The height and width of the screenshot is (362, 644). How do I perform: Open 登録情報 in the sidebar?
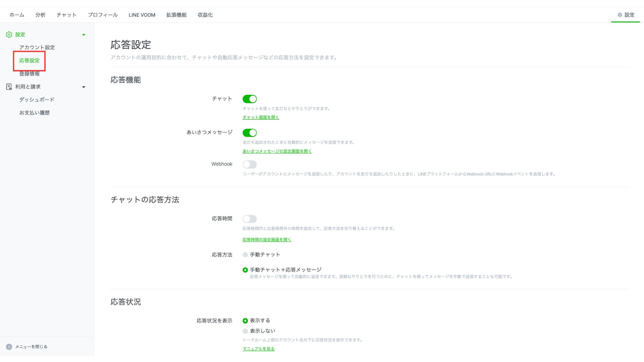point(29,74)
